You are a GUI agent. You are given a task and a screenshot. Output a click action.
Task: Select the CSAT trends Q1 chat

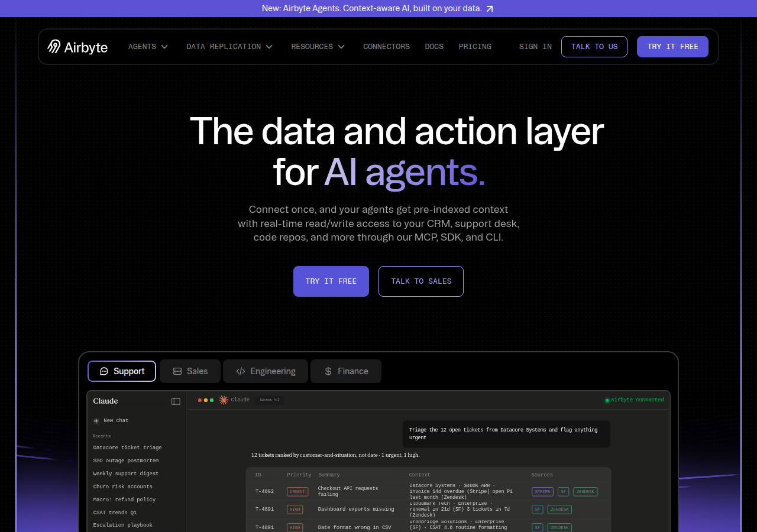tap(115, 513)
